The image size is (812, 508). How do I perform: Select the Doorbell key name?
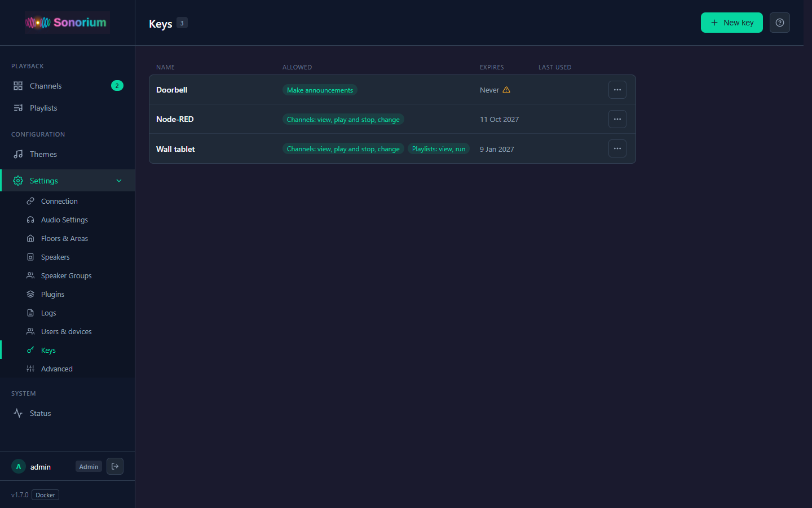(x=172, y=90)
